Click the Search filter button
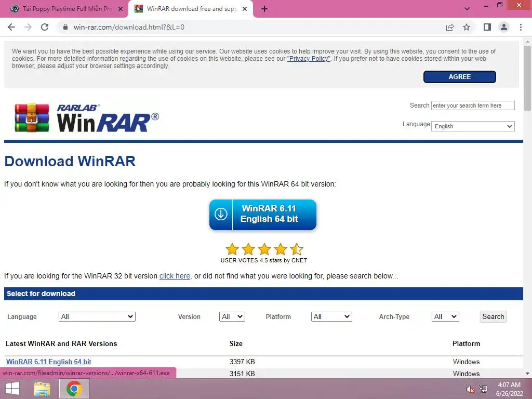Image resolution: width=532 pixels, height=399 pixels. (x=493, y=316)
